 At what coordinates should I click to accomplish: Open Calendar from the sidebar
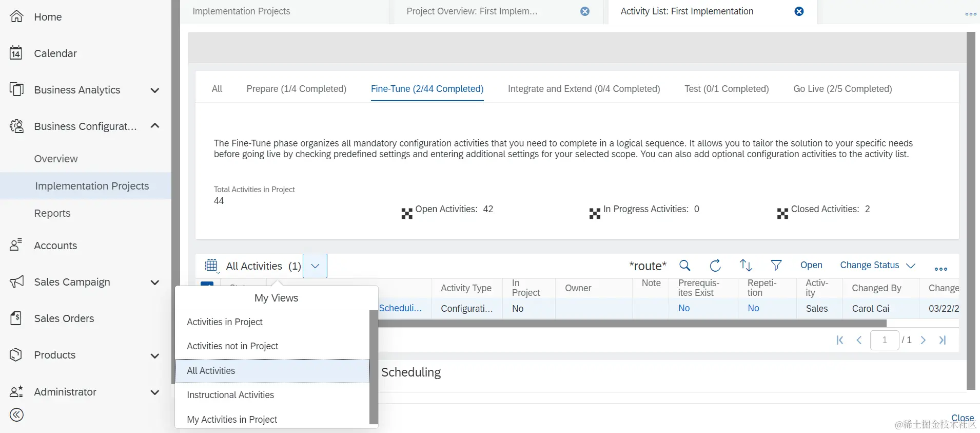55,53
